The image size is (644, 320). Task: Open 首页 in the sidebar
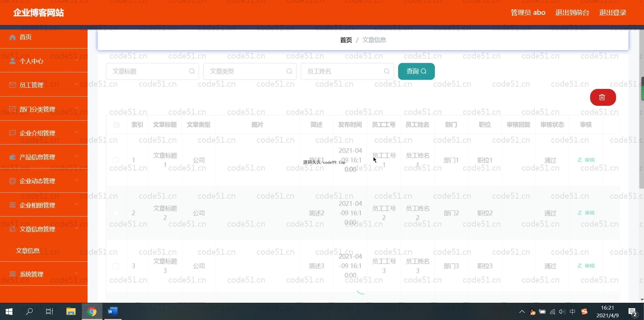[x=44, y=37]
